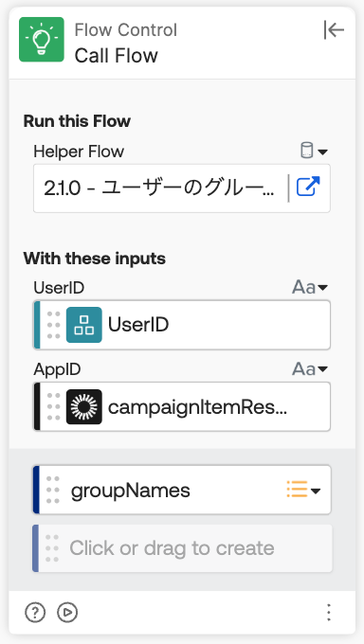
Task: Click the green Flow Control lightbulb icon
Action: (x=42, y=40)
